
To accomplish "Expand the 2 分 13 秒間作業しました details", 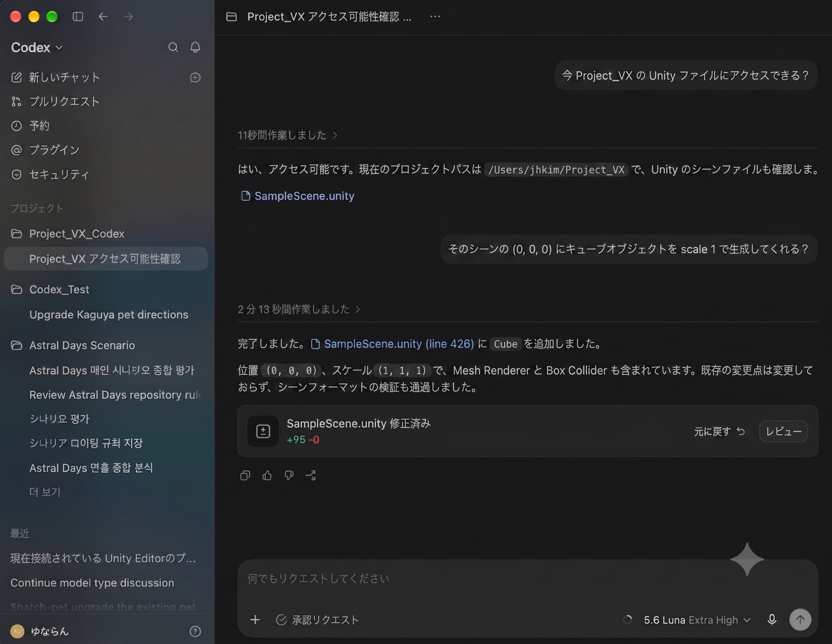I will click(299, 309).
